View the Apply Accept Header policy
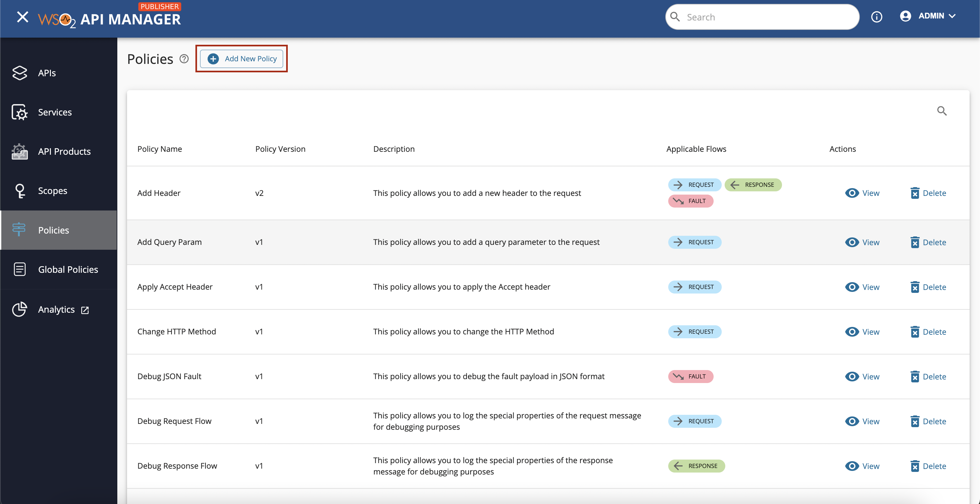 862,287
